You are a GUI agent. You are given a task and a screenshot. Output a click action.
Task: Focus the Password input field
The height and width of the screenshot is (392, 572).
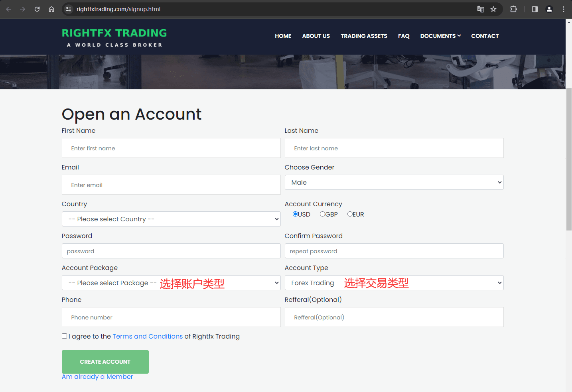pyautogui.click(x=171, y=251)
